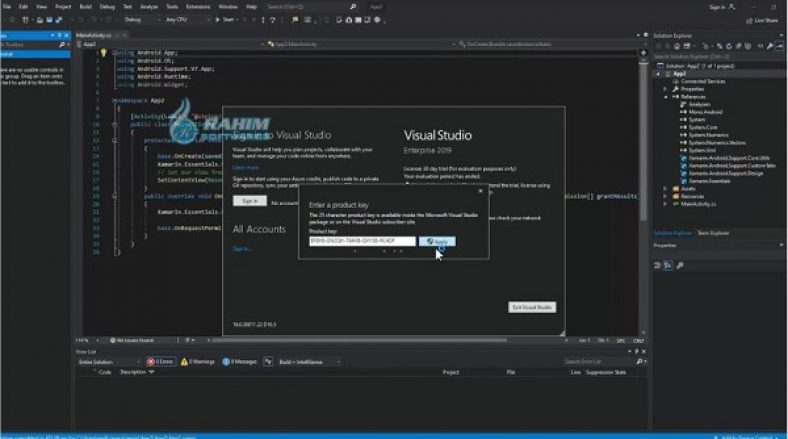Select the System.Core reference
This screenshot has height=439, width=788.
point(703,128)
